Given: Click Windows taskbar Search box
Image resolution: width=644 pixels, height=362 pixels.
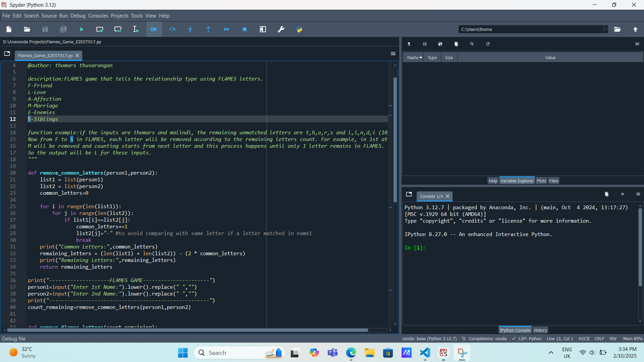Looking at the screenshot, I should pos(239,353).
